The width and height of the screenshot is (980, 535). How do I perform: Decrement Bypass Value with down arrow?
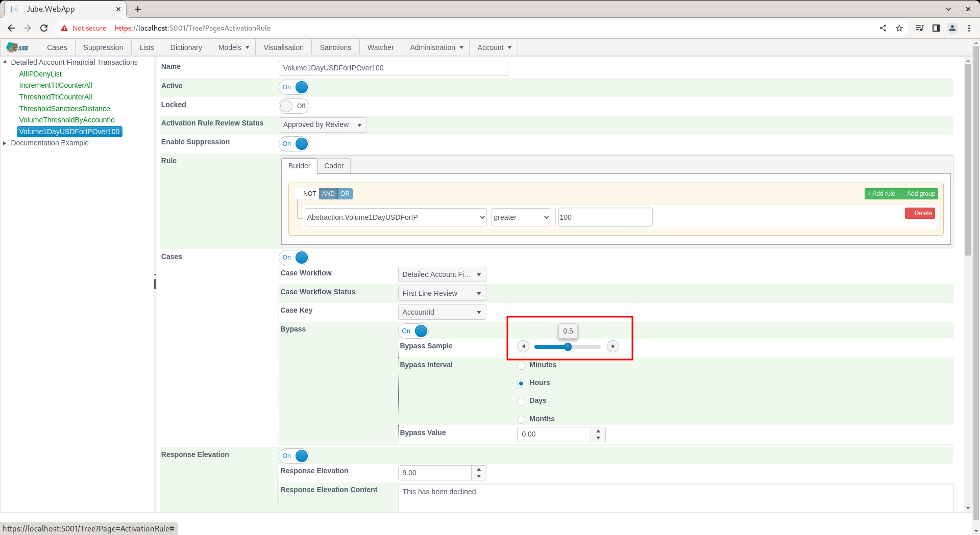click(598, 438)
